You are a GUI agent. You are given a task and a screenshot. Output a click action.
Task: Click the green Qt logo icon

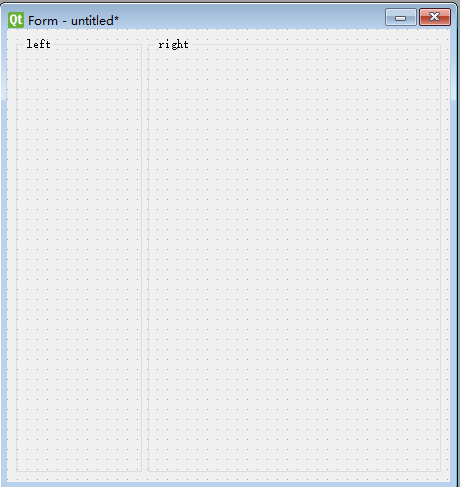[x=16, y=20]
